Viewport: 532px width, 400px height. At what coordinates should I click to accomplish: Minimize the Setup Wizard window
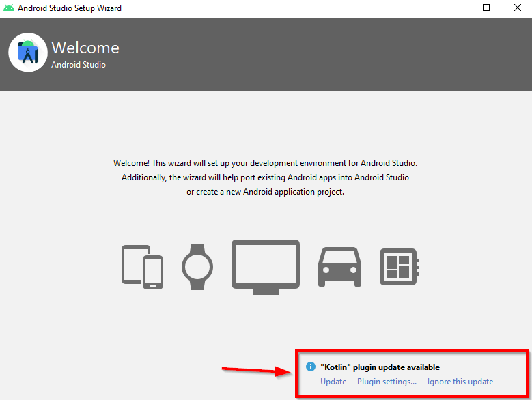coord(456,8)
